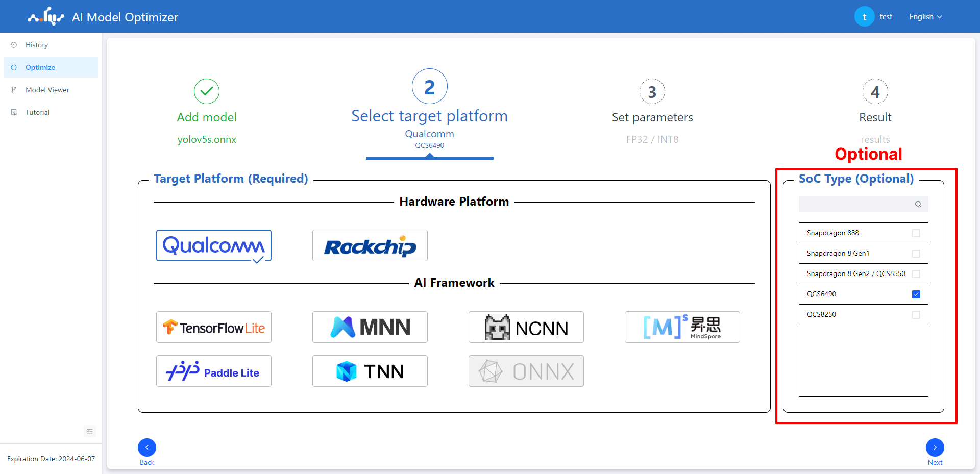The width and height of the screenshot is (980, 474).
Task: Open the test user account menu
Action: coord(873,17)
